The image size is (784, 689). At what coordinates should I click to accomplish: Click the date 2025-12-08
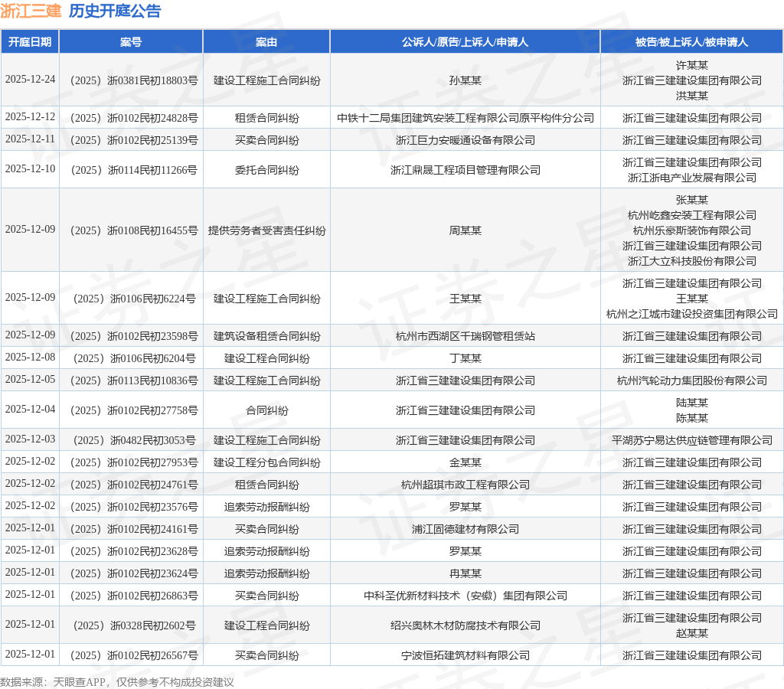30,357
